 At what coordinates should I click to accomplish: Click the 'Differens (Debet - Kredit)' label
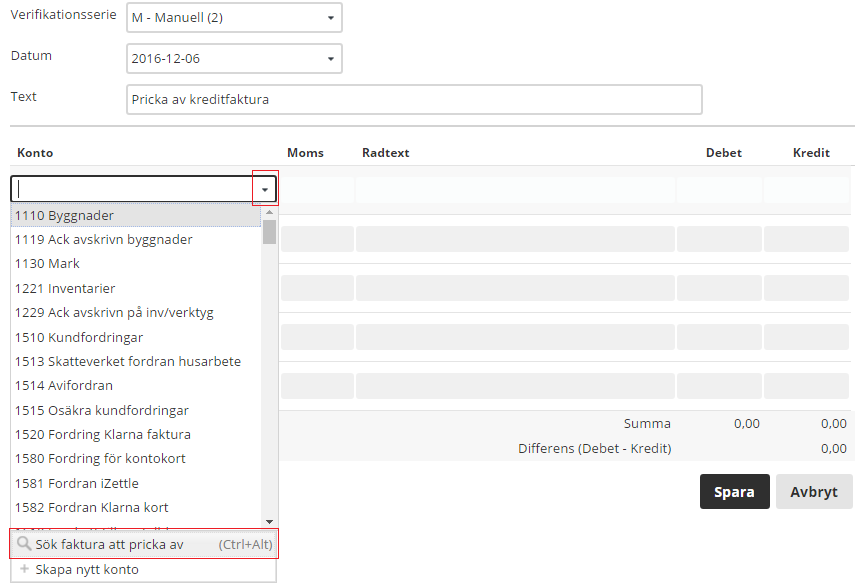click(x=595, y=449)
